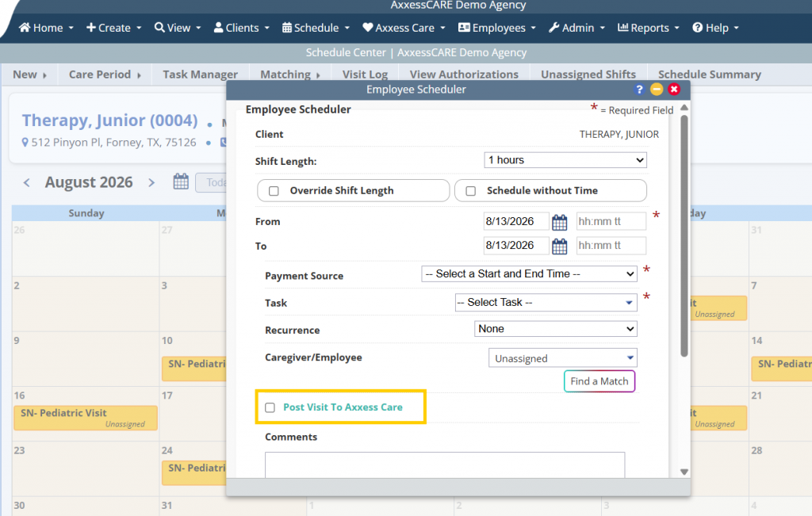This screenshot has height=516, width=812.
Task: Open the From date calendar picker
Action: click(x=559, y=222)
